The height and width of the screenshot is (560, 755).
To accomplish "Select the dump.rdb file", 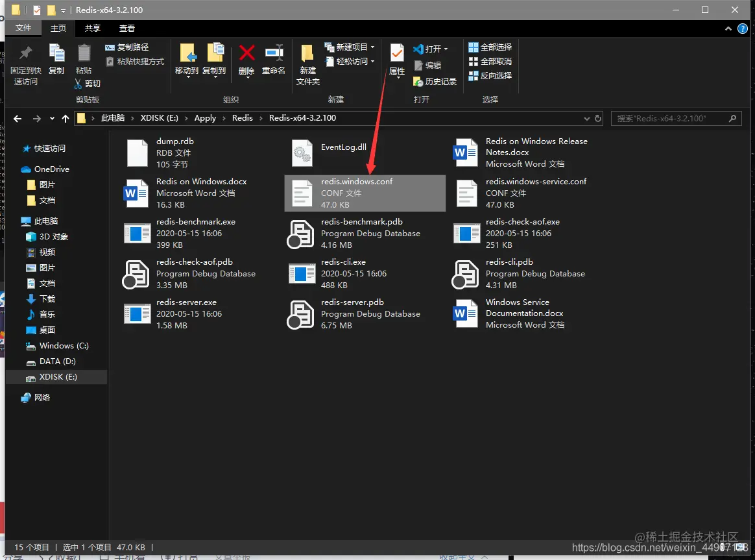I will click(200, 152).
